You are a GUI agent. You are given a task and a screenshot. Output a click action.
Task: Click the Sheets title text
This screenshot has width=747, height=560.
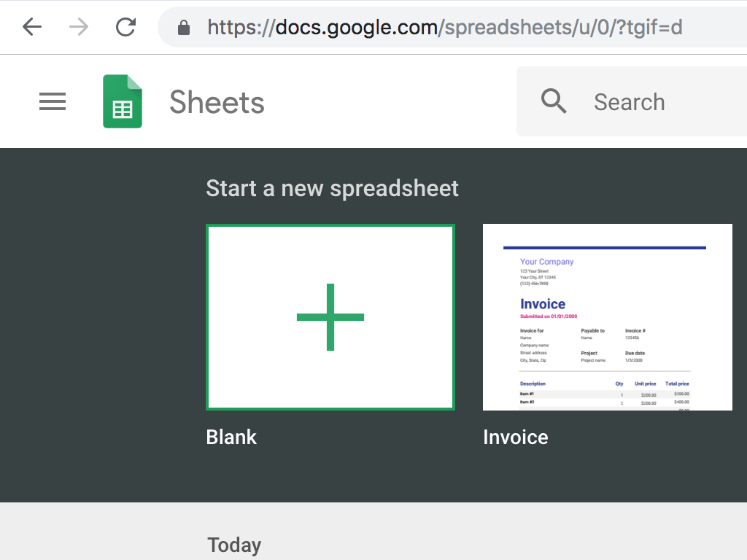(x=217, y=102)
